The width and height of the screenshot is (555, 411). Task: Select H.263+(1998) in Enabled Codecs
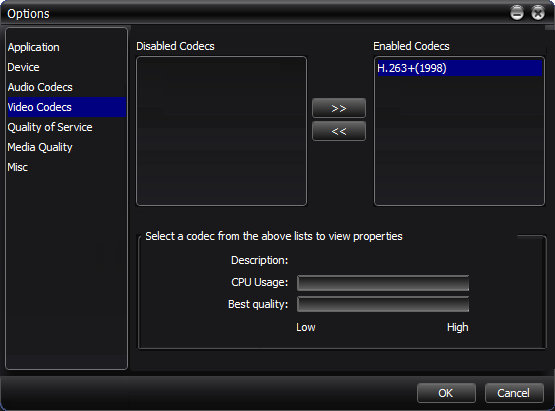(x=459, y=68)
